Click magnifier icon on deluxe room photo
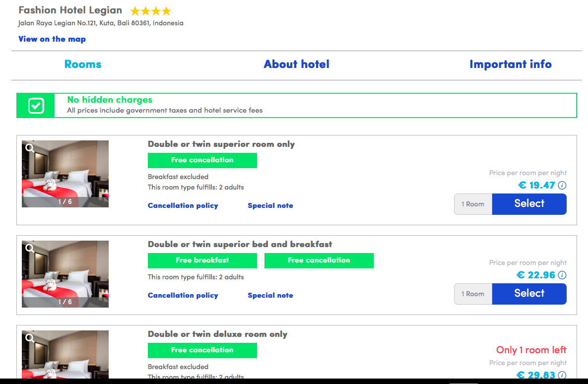 [x=30, y=338]
